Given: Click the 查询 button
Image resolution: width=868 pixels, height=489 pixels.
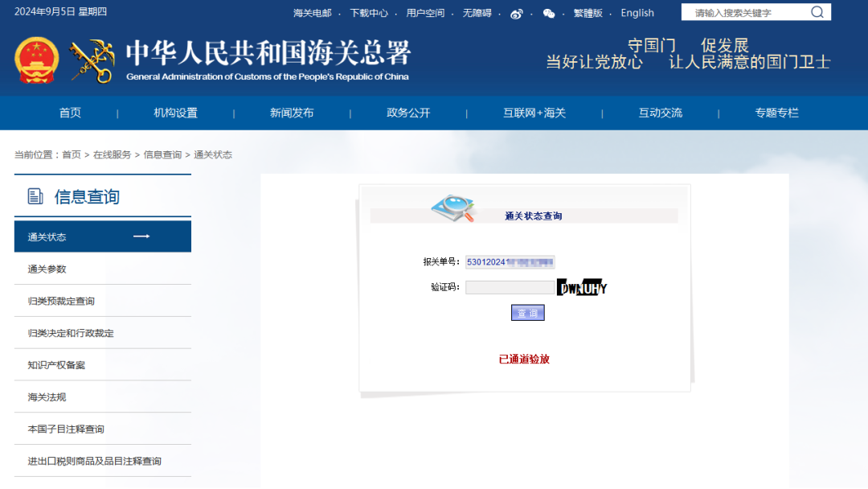Looking at the screenshot, I should click(527, 313).
